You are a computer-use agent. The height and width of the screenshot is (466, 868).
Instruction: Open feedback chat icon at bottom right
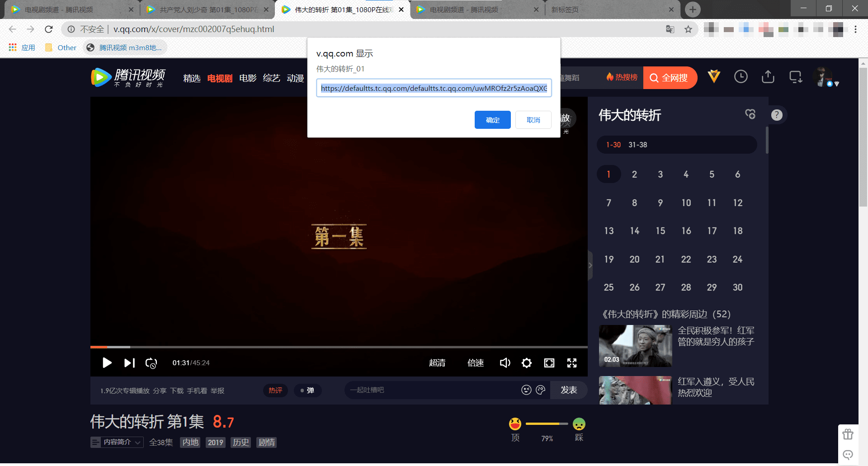848,455
